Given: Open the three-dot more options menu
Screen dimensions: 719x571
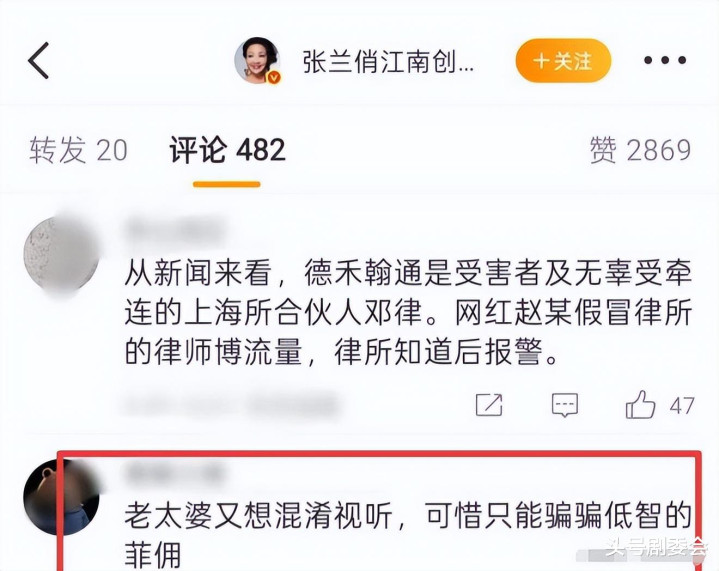Looking at the screenshot, I should [x=665, y=60].
